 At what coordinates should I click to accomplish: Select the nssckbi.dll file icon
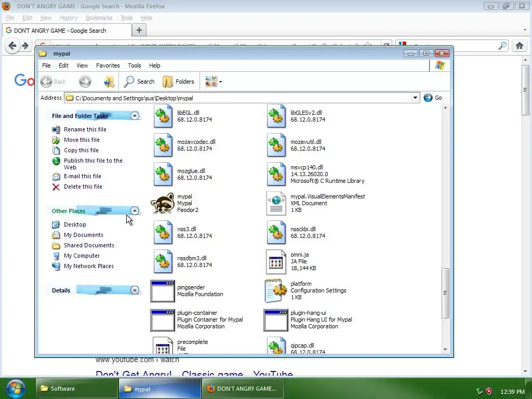pyautogui.click(x=276, y=232)
